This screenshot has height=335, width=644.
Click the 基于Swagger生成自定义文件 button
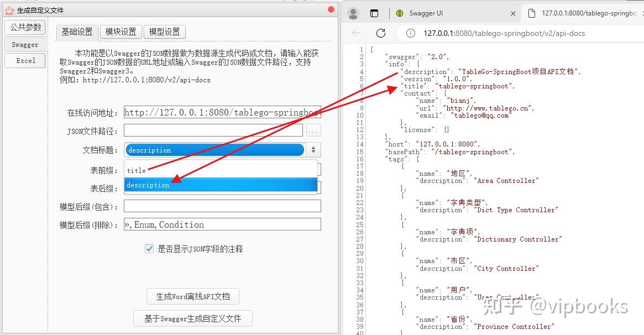click(192, 318)
